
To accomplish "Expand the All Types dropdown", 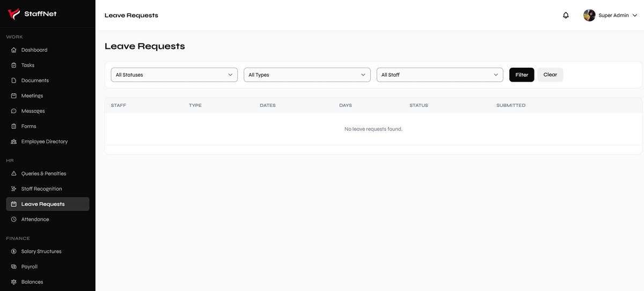I will (x=307, y=75).
